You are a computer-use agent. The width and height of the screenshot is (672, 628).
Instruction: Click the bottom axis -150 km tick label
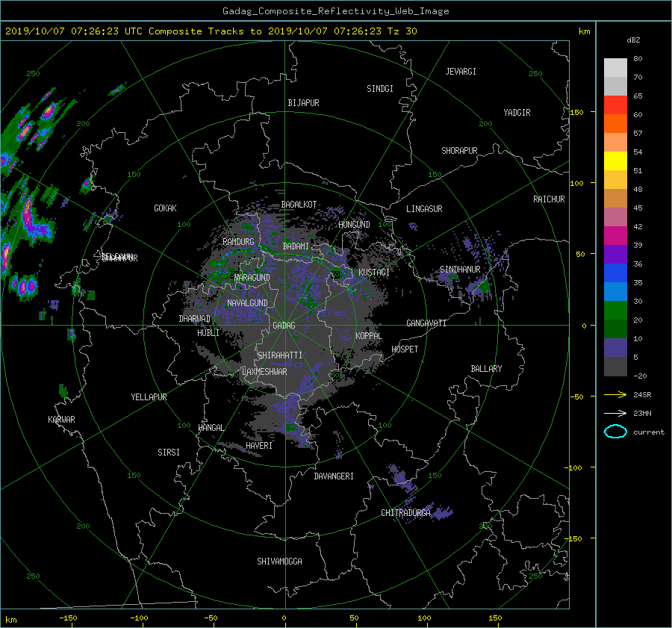point(68,618)
